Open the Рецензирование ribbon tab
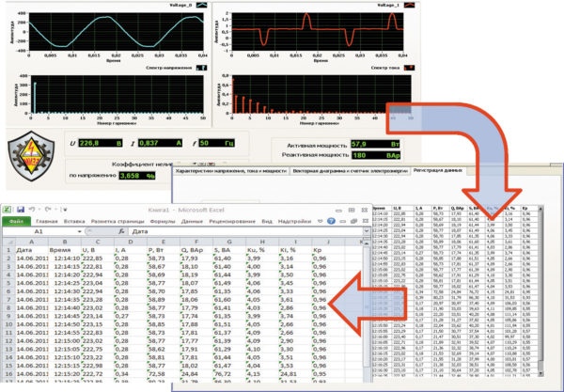This screenshot has width=564, height=392. click(x=232, y=221)
